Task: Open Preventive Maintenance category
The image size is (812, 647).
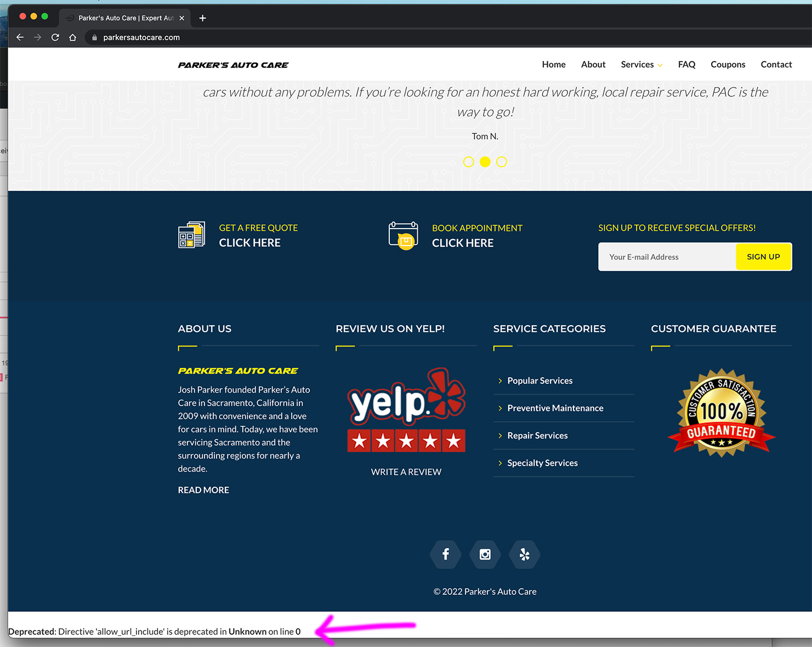Action: pyautogui.click(x=555, y=408)
